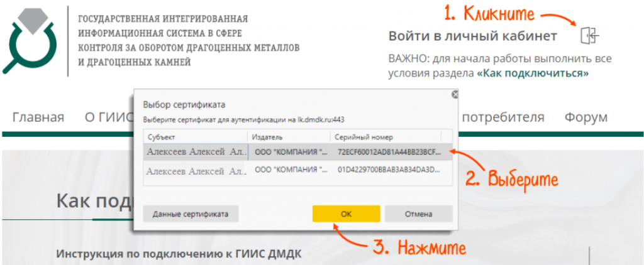This screenshot has height=265, width=644.
Task: Go to the 'Главная' menu item
Action: click(38, 117)
